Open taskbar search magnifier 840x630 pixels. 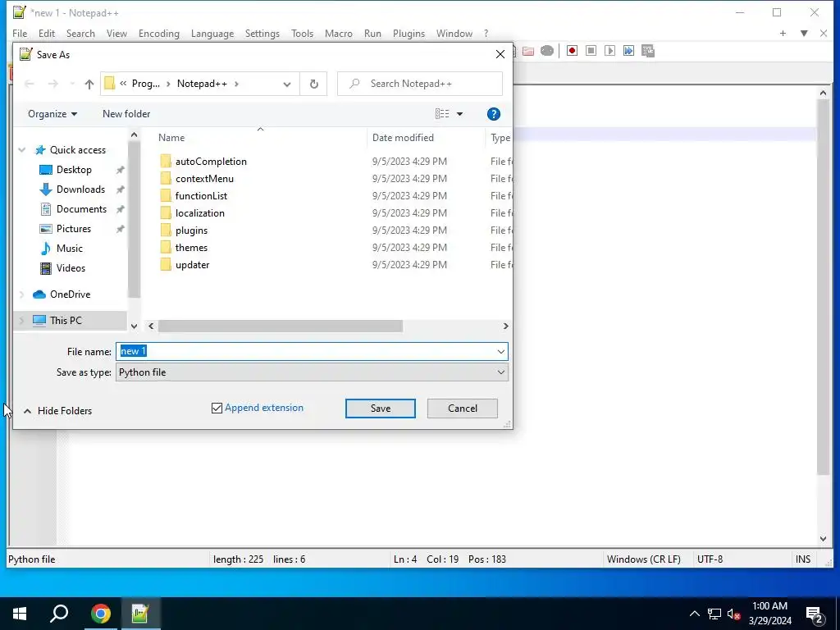click(59, 614)
